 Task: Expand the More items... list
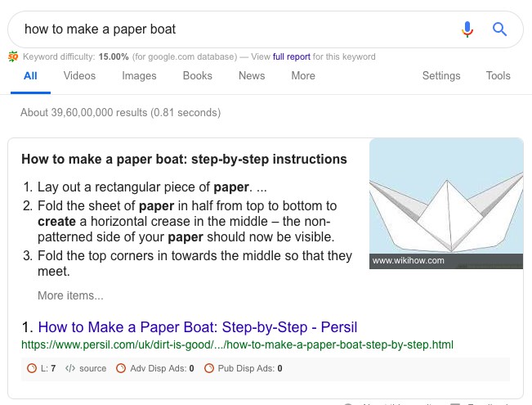pos(70,295)
